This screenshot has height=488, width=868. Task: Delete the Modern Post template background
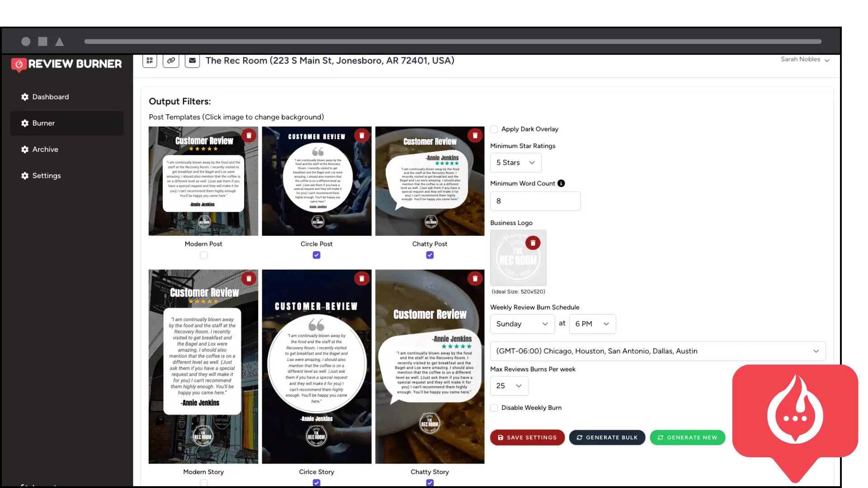[x=249, y=136]
